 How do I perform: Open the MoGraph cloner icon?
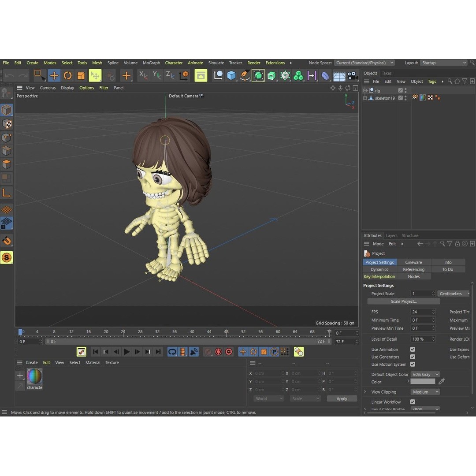298,76
